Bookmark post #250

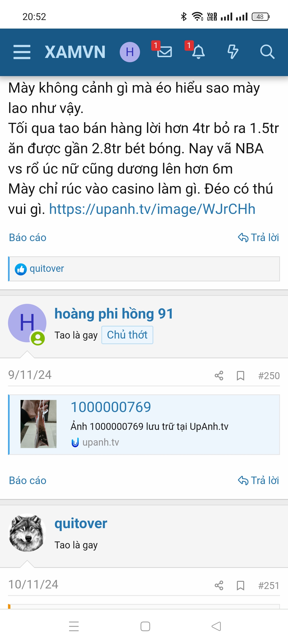tap(241, 376)
